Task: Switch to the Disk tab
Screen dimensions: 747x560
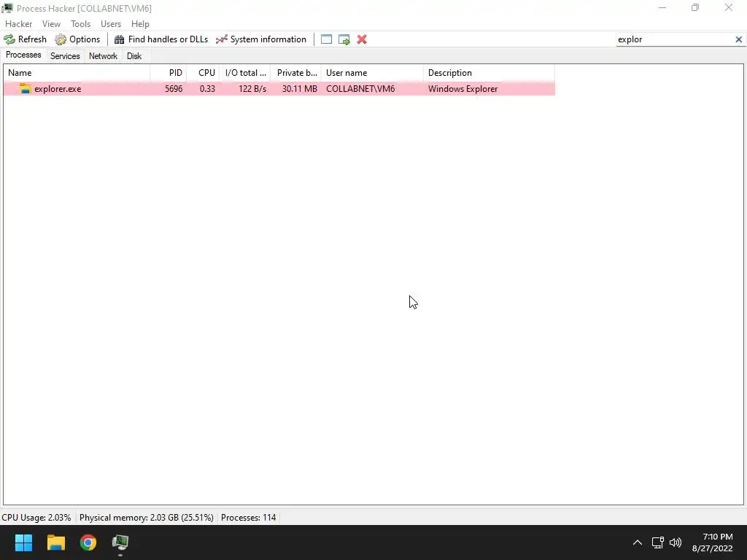Action: pos(134,56)
